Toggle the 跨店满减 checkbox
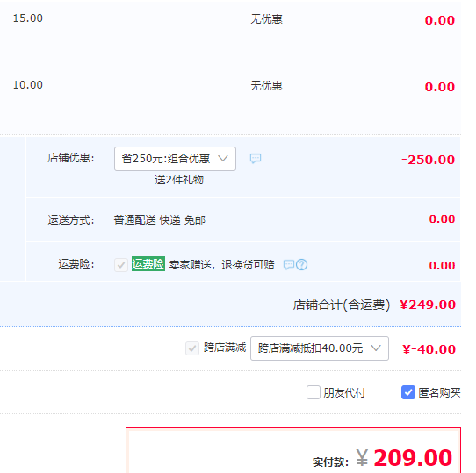This screenshot has width=476, height=473. [192, 348]
